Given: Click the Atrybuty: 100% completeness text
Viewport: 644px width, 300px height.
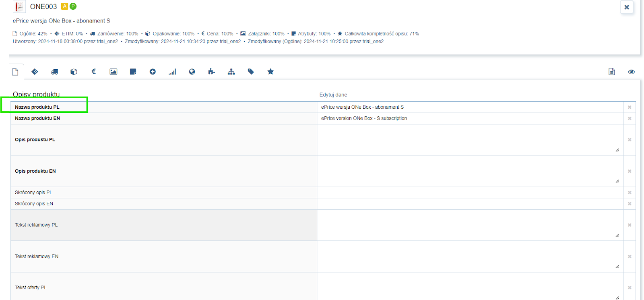Looking at the screenshot, I should [314, 34].
